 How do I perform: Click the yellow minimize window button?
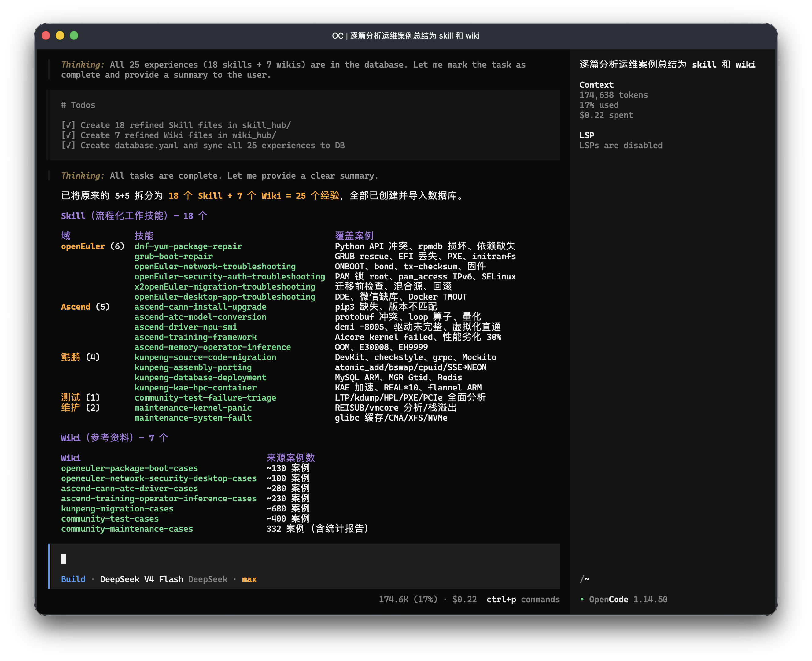60,35
